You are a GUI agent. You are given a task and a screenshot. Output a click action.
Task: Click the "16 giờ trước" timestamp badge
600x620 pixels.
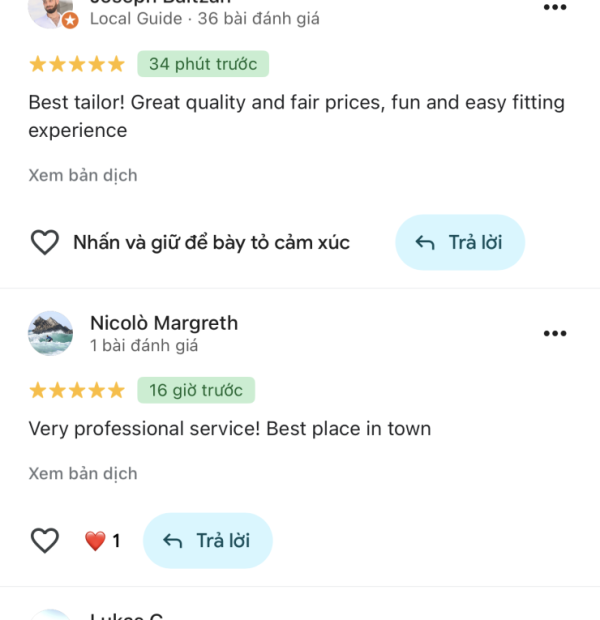196,390
